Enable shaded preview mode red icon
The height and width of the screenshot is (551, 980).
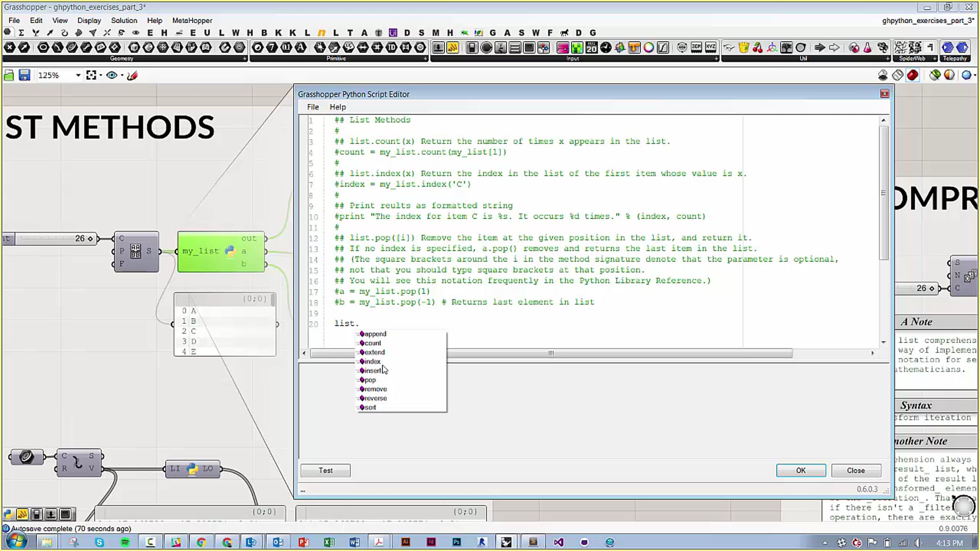(913, 75)
